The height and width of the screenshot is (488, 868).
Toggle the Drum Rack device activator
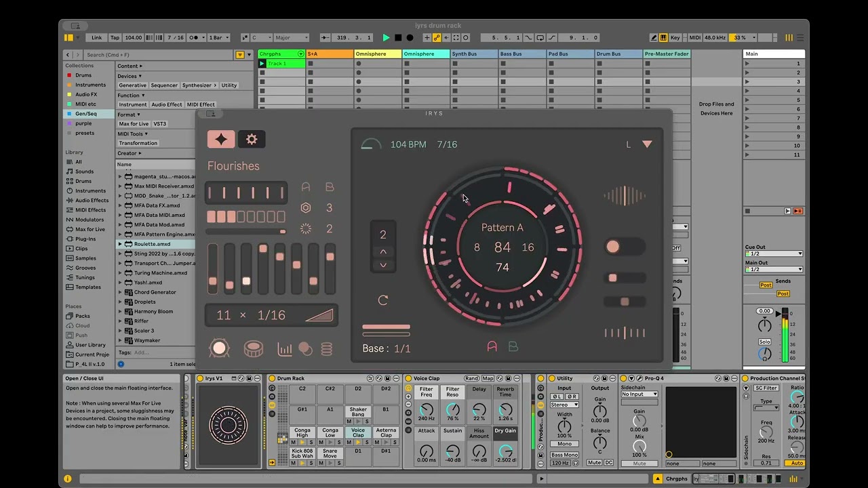[x=272, y=378]
